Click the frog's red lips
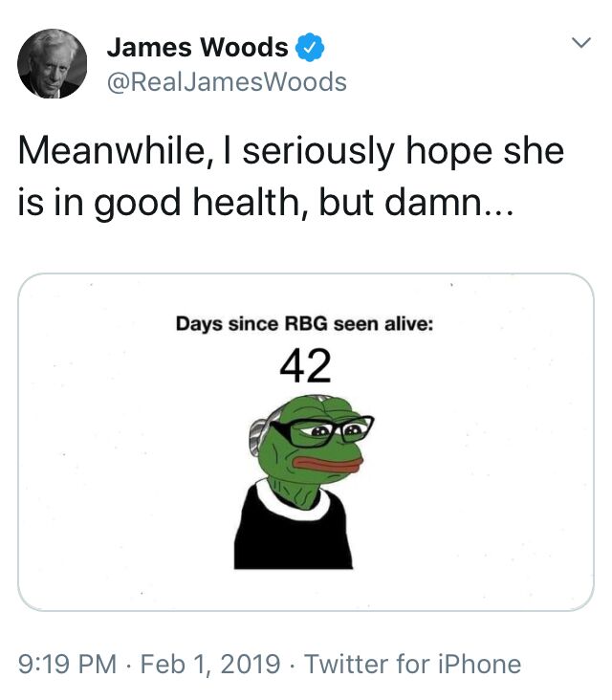 327,465
